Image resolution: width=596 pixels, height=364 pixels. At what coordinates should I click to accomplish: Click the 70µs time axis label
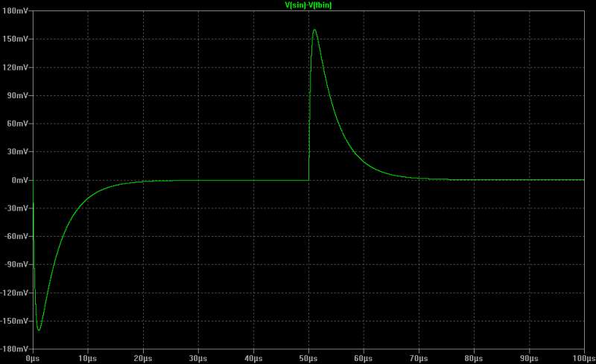pyautogui.click(x=419, y=359)
